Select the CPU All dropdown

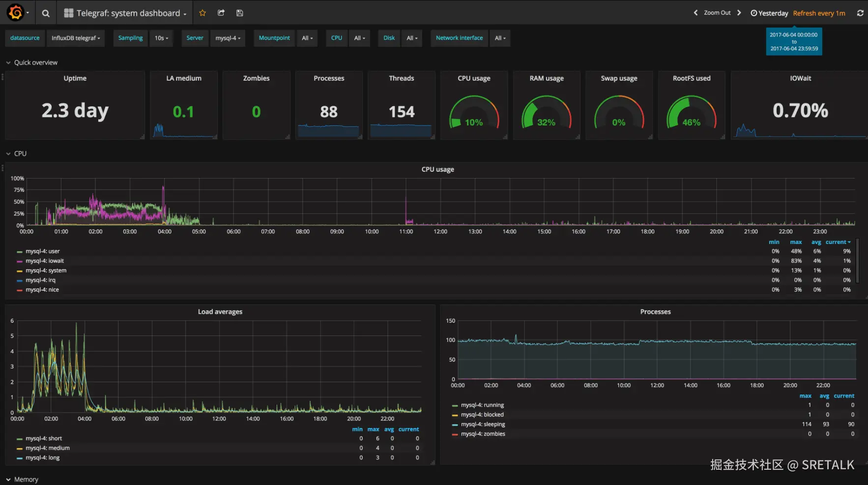359,38
